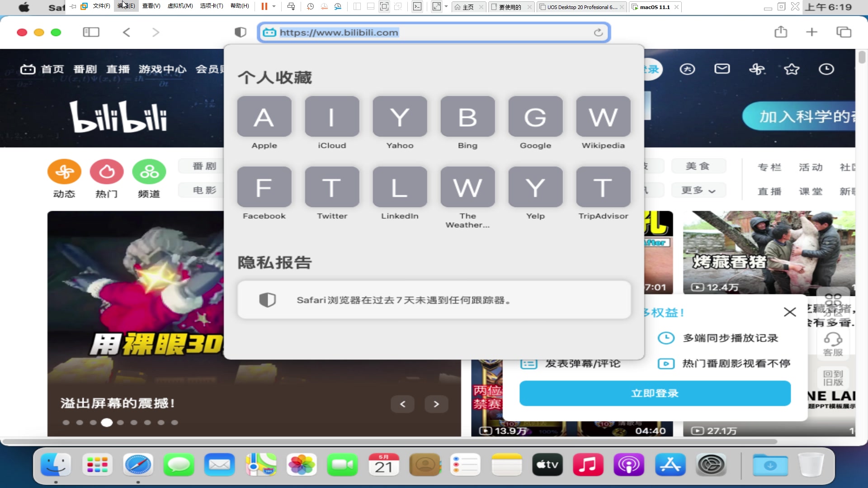Image resolution: width=868 pixels, height=488 pixels.
Task: Open the Wikipedia favorite tile
Action: (603, 117)
